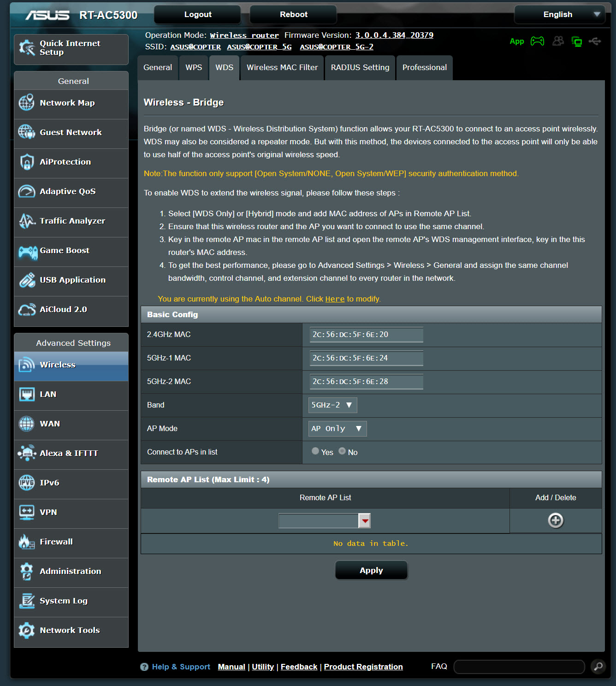Switch to the General wireless tab

(158, 68)
